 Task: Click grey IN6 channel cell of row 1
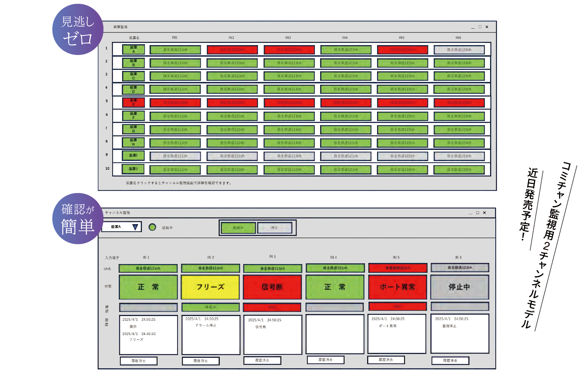[459, 50]
